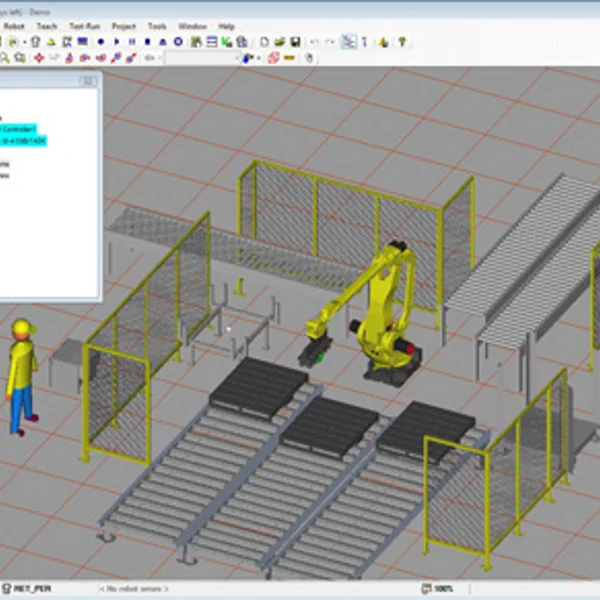
Task: Start the simulation with the play button
Action: coord(117,42)
